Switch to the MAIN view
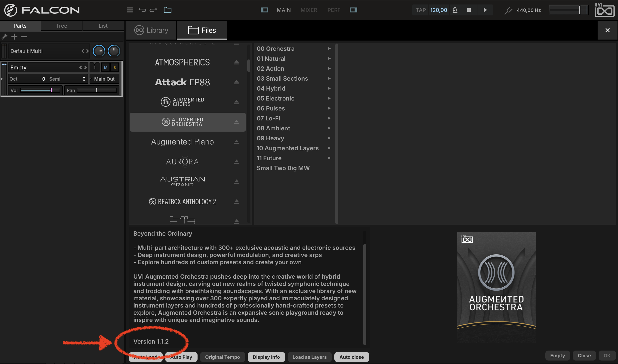This screenshot has width=618, height=364. [x=284, y=10]
